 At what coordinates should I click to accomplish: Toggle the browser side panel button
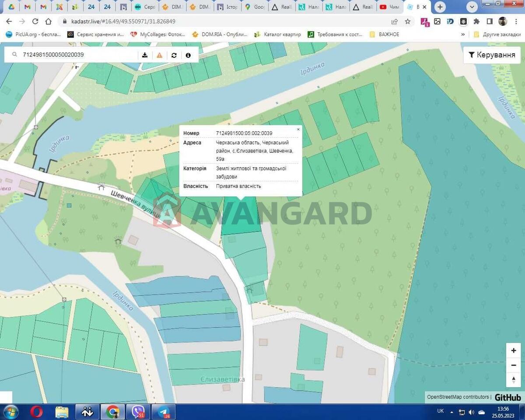pos(490,21)
